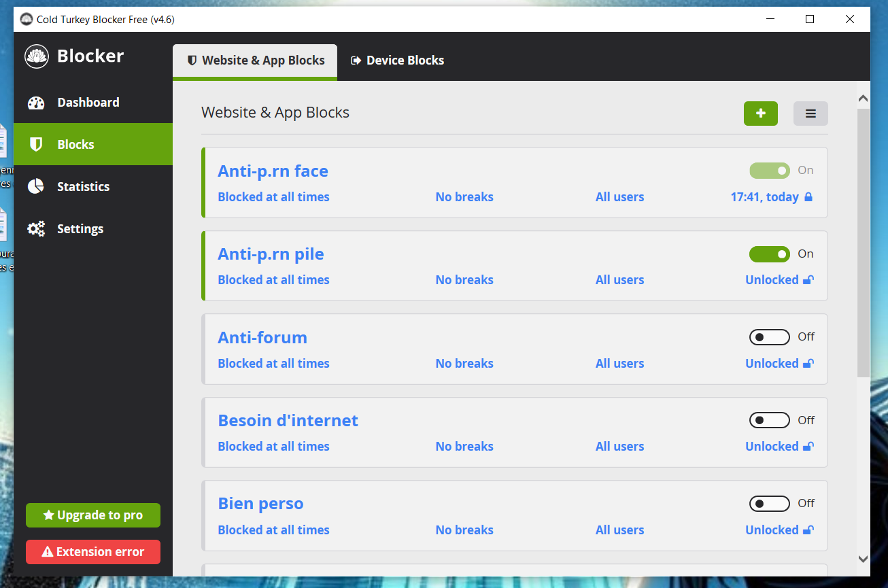Select the Blocks shield icon in sidebar

point(36,144)
